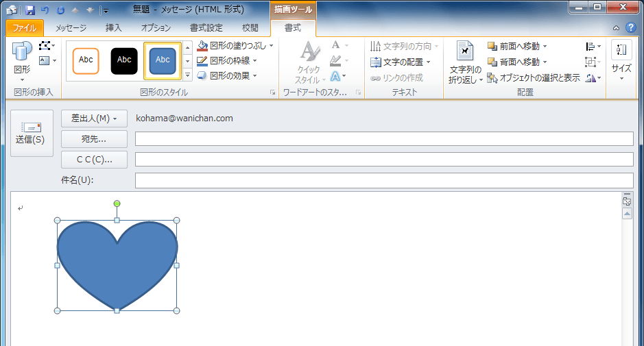Minimize the ribbon with caret icon
The height and width of the screenshot is (346, 644).
616,28
